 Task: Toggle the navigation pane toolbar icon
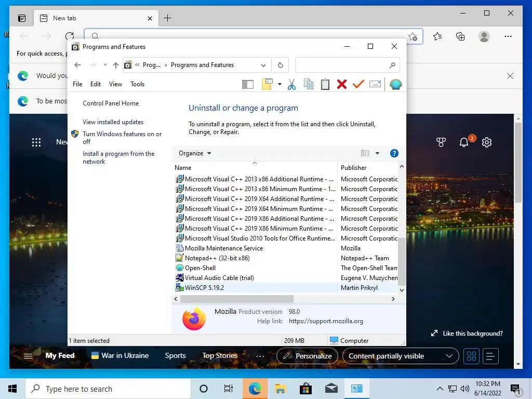(x=248, y=85)
